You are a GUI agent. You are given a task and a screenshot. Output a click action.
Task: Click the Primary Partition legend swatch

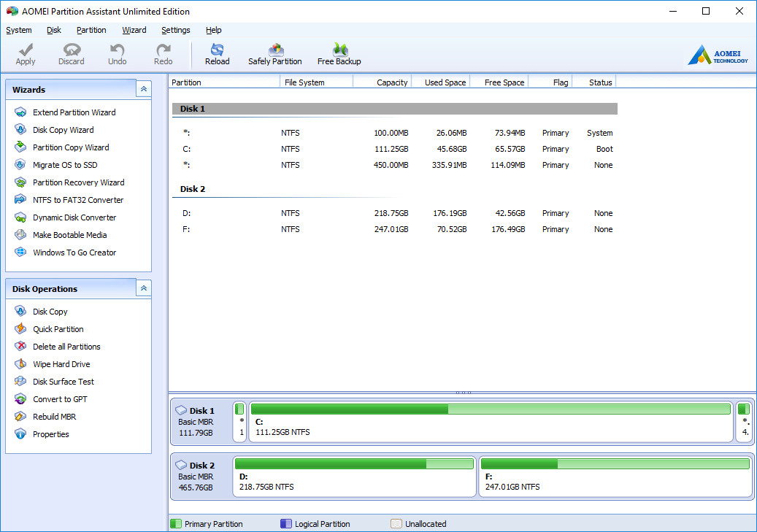(x=176, y=524)
